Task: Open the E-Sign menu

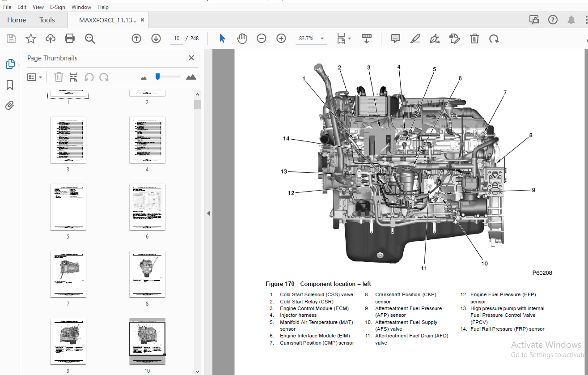Action: (x=58, y=7)
